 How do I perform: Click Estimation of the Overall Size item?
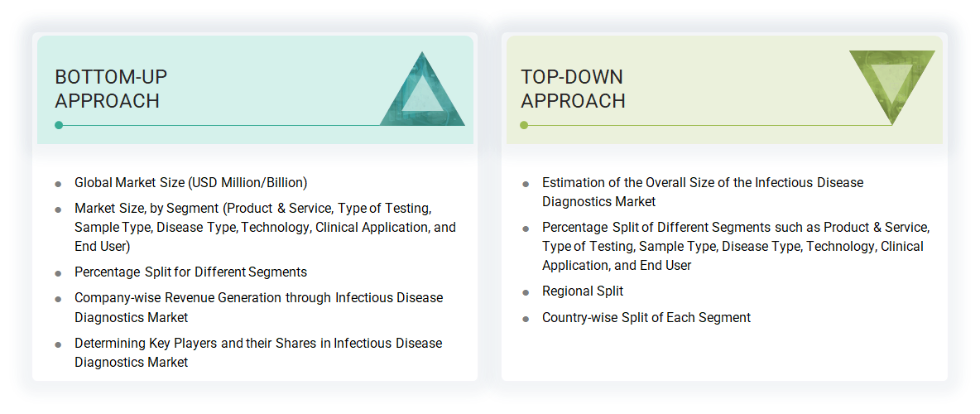point(702,192)
